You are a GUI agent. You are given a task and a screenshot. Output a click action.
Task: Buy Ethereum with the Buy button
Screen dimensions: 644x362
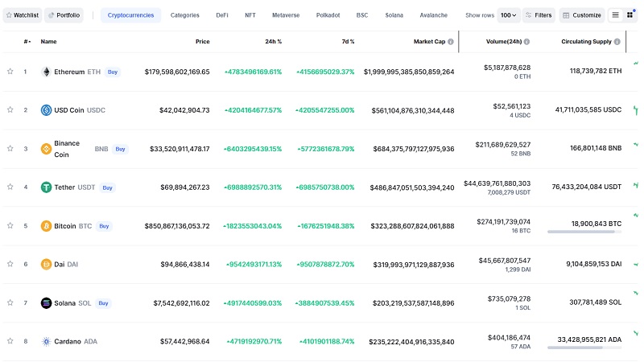click(113, 72)
